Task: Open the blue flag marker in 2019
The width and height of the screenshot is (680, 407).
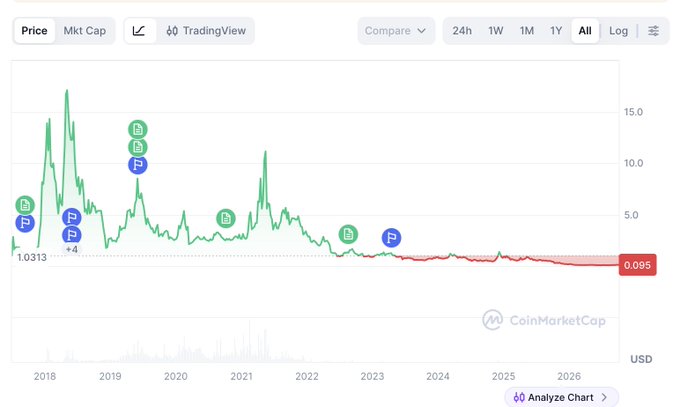Action: tap(138, 165)
